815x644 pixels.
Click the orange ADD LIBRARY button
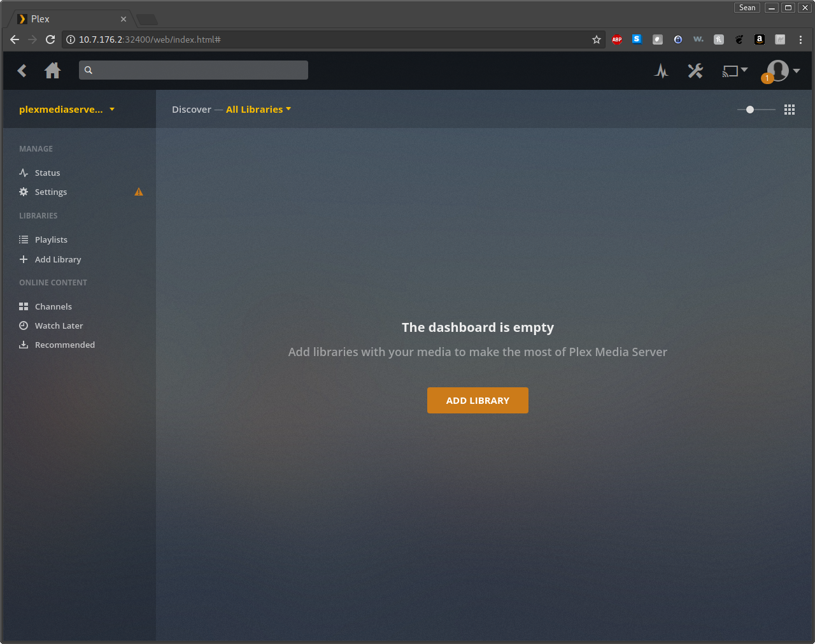point(478,400)
